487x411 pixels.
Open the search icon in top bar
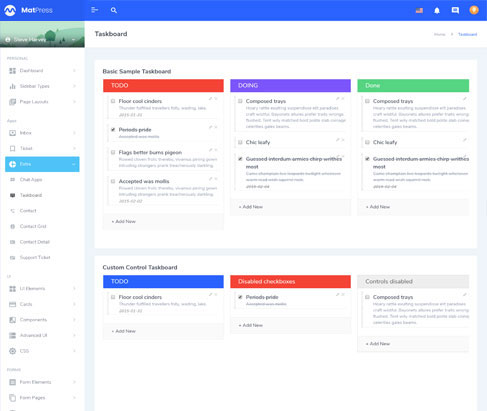coord(114,10)
